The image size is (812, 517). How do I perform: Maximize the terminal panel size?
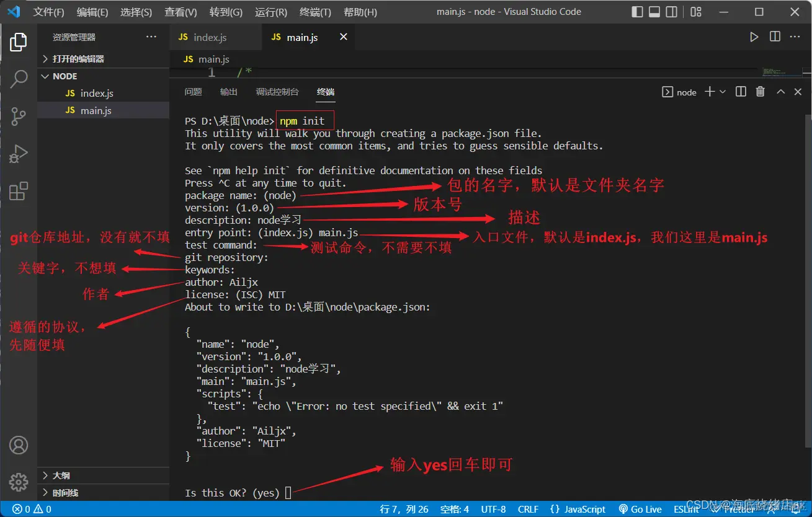click(x=781, y=92)
